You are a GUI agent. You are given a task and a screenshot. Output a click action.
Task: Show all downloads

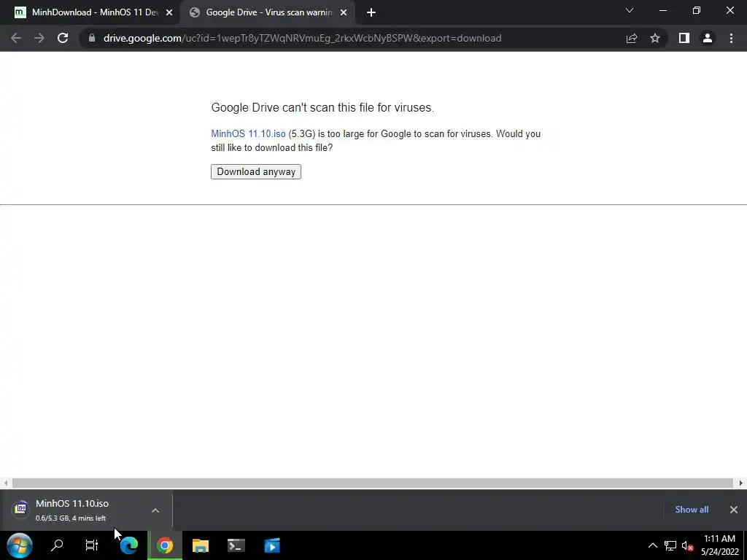click(x=692, y=510)
